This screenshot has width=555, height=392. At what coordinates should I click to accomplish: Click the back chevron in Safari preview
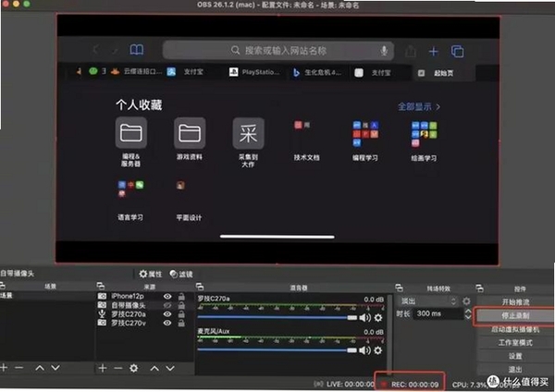95,50
